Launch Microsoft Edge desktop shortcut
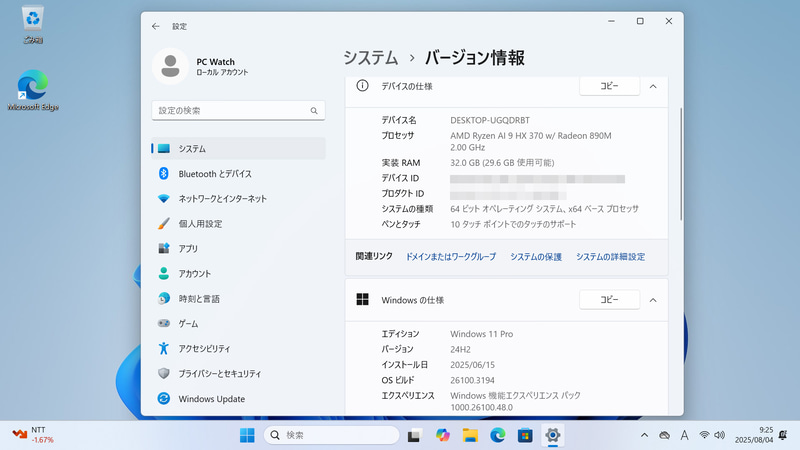 [33, 90]
